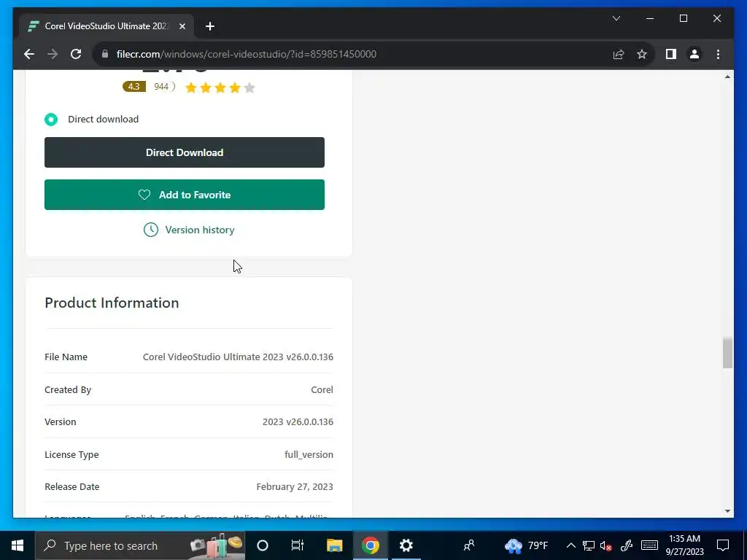This screenshot has height=560, width=747.
Task: Bookmark this tab with the star icon
Action: tap(642, 54)
